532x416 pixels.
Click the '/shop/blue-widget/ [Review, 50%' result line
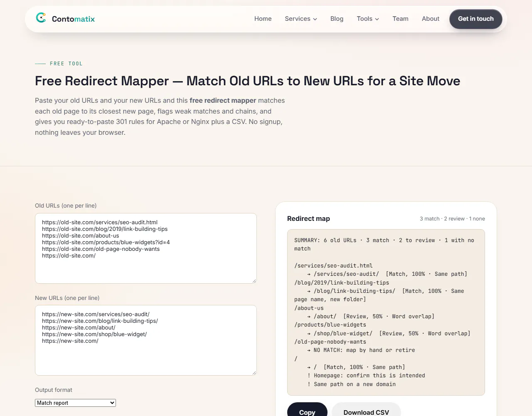coord(389,334)
